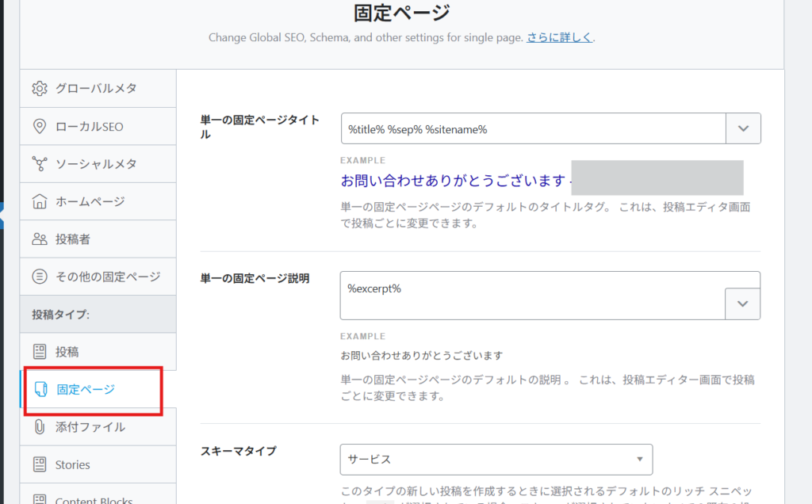Switch to the Content Blocks tab
Image resolution: width=812 pixels, height=504 pixels.
coord(94,498)
